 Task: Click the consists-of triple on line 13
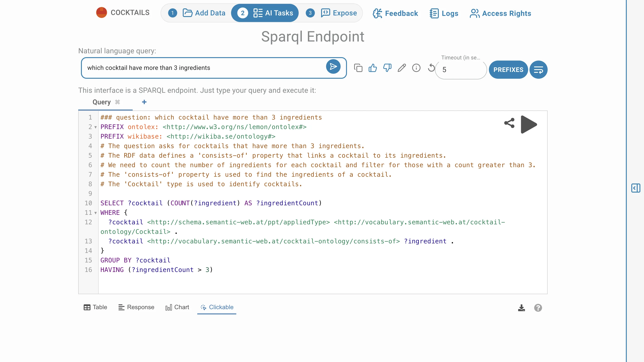pos(281,241)
